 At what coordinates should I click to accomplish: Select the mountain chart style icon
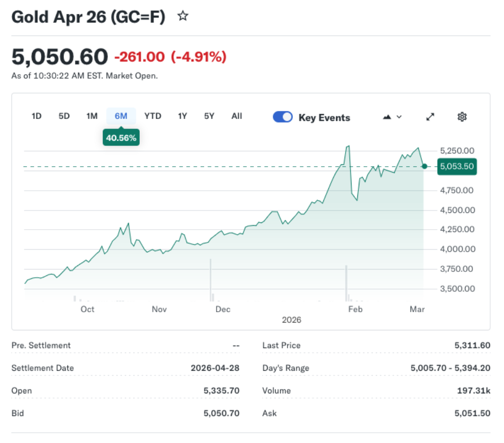pyautogui.click(x=387, y=117)
